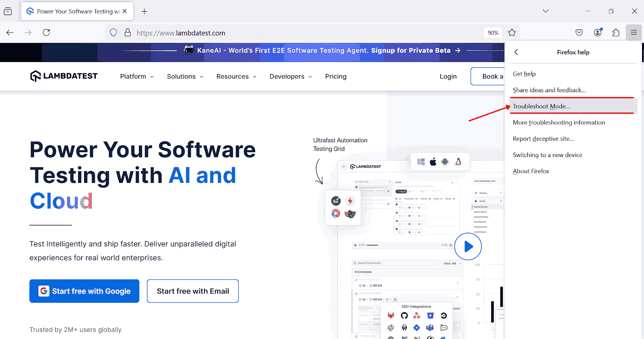Open the KaneAI 'Signup for Private Beta' banner

click(411, 50)
